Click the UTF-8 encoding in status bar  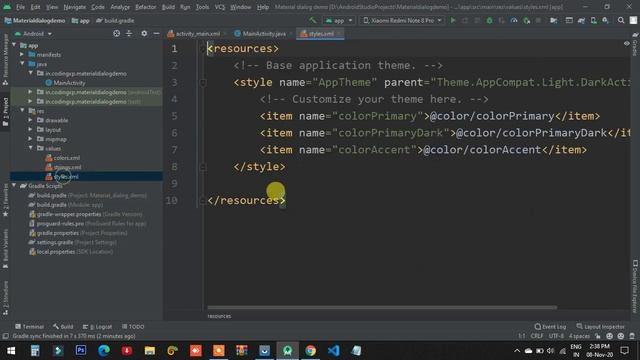pyautogui.click(x=556, y=336)
